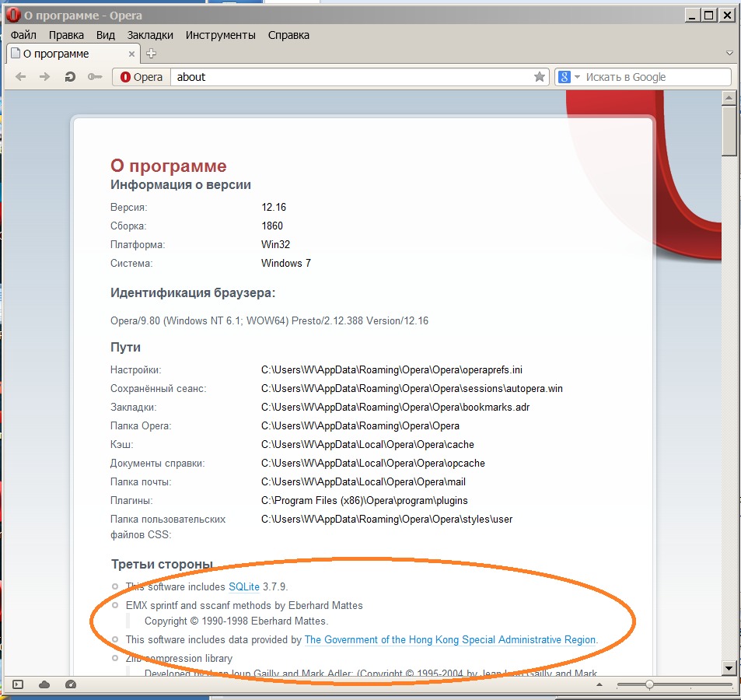Click the Back navigation arrow
This screenshot has height=700, width=741.
pos(21,77)
